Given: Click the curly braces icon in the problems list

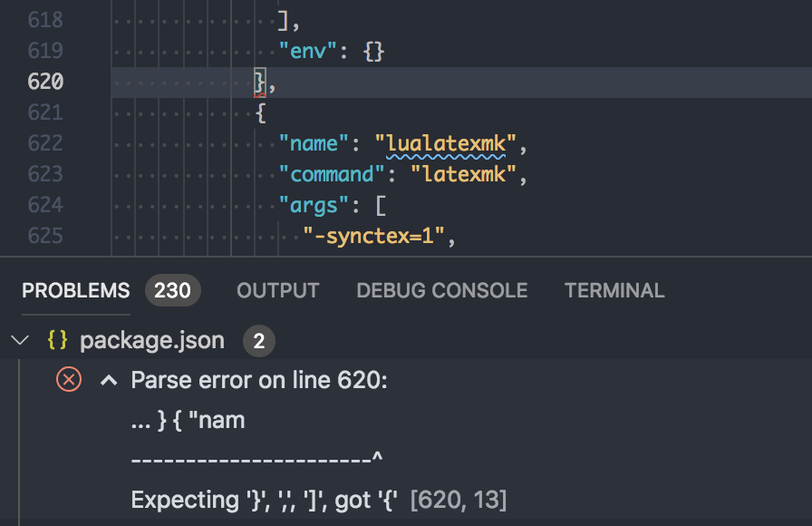Looking at the screenshot, I should [x=58, y=340].
